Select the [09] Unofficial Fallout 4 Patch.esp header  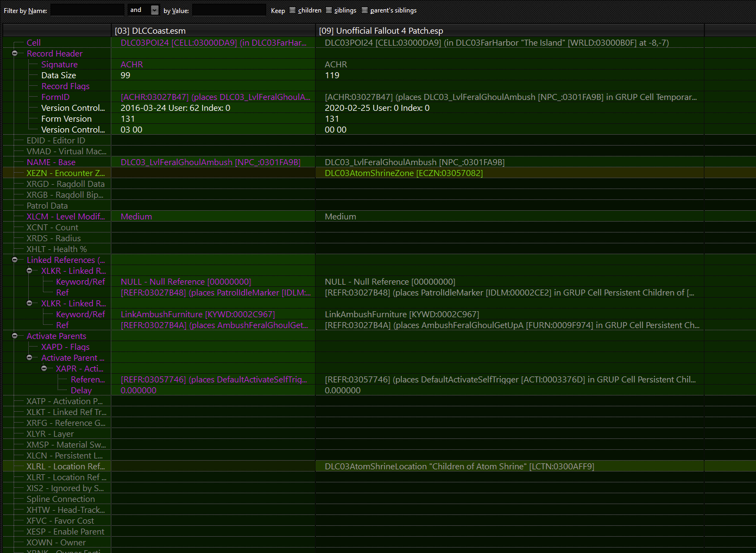pos(509,30)
